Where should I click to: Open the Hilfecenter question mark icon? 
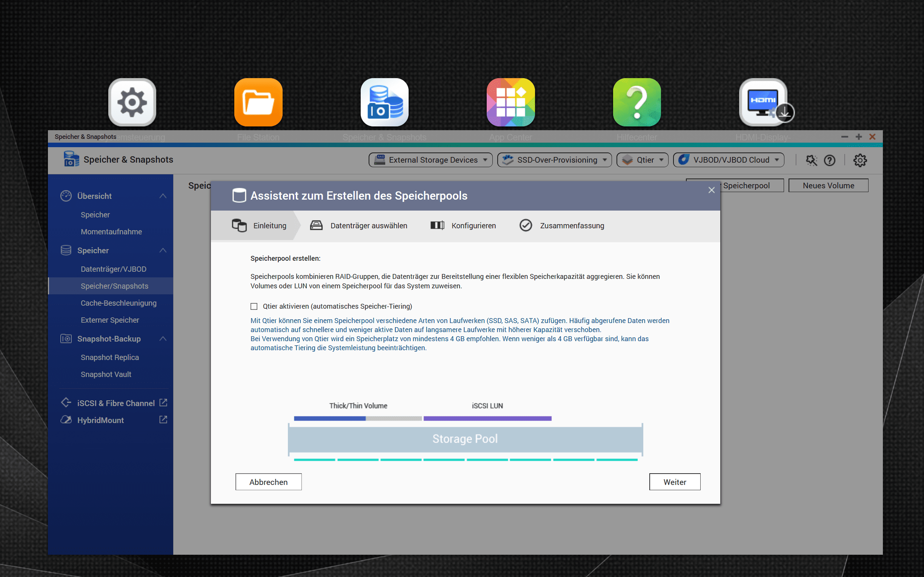[x=637, y=102]
